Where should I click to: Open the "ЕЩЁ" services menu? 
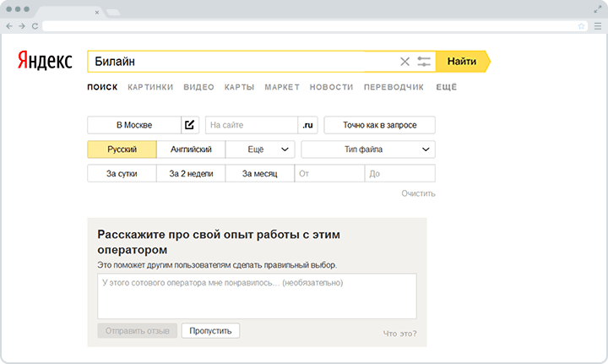point(447,87)
